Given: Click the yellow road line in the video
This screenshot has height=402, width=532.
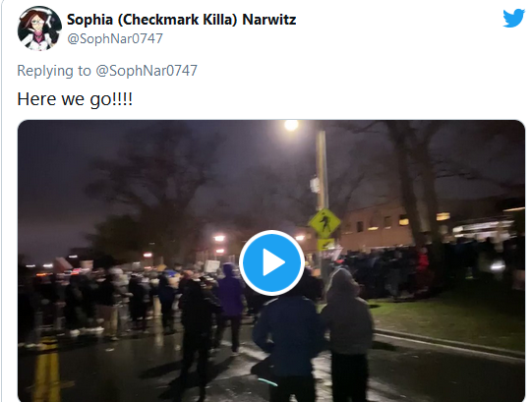Looking at the screenshot, I should tap(46, 372).
